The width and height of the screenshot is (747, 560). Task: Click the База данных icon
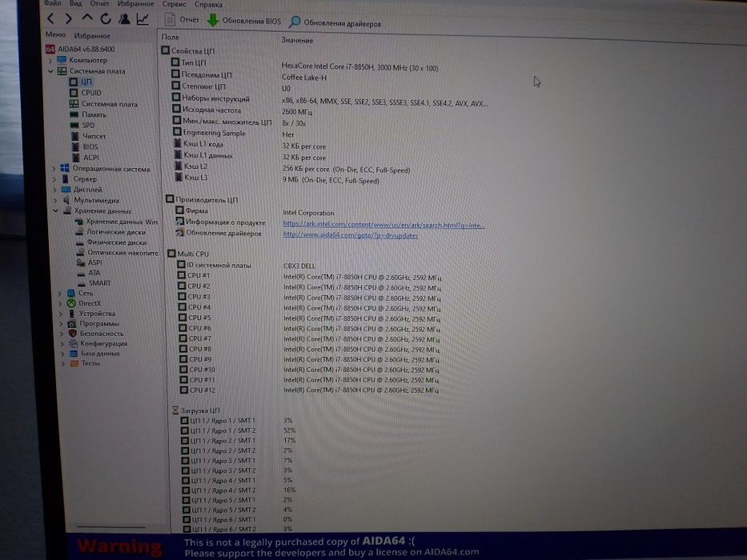(74, 354)
